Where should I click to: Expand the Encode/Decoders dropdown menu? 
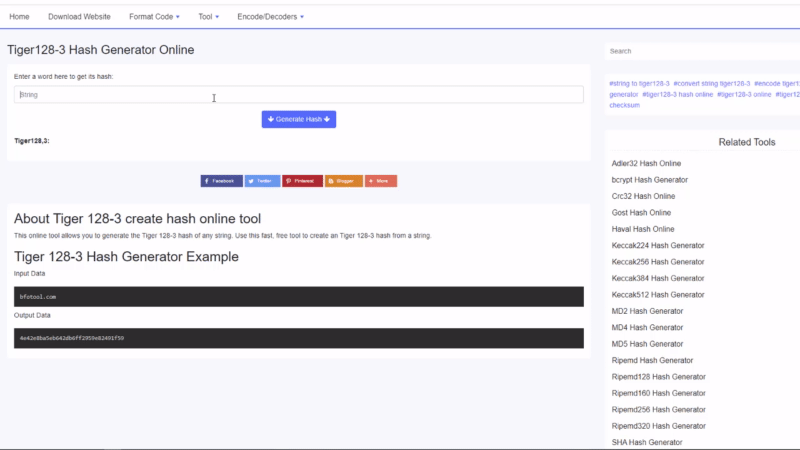pos(270,17)
